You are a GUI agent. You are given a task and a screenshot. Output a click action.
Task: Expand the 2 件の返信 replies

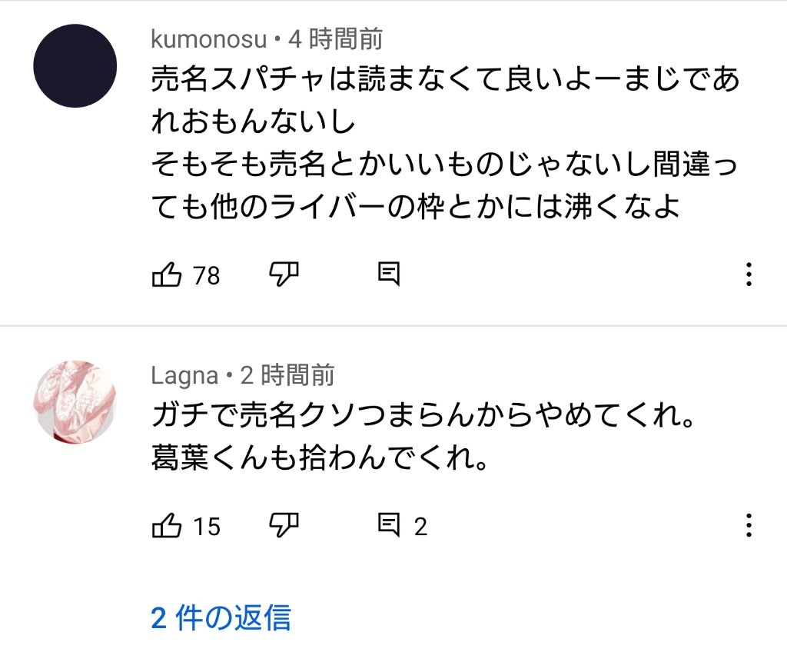221,617
